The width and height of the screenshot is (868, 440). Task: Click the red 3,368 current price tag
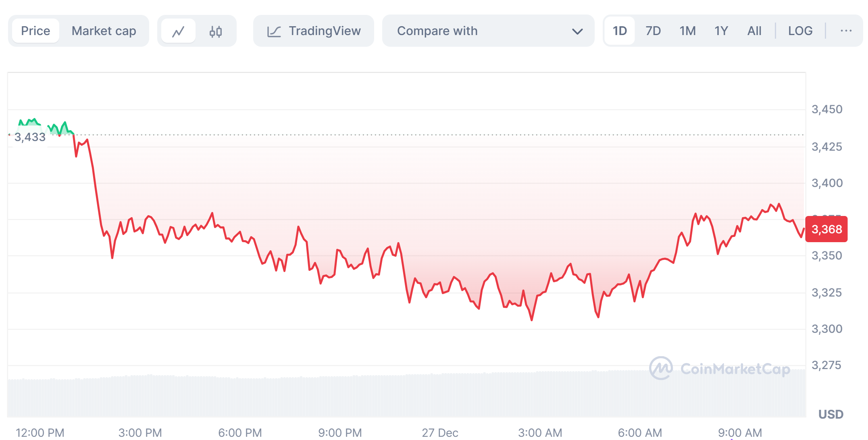click(826, 229)
